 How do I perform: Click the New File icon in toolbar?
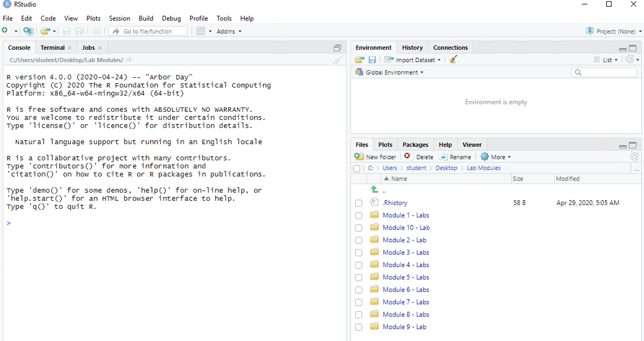pos(5,31)
